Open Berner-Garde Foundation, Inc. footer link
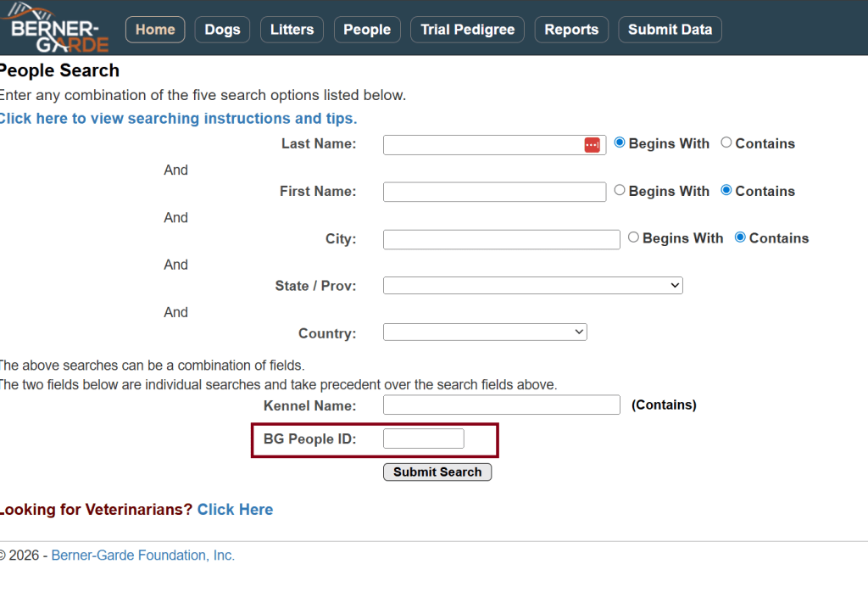868x592 pixels. [142, 556]
